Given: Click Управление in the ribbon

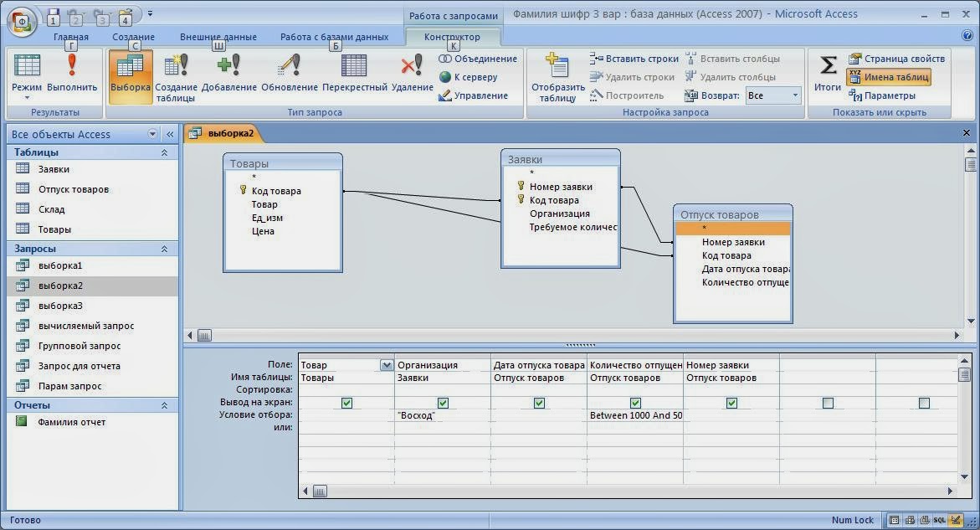Looking at the screenshot, I should pyautogui.click(x=473, y=95).
